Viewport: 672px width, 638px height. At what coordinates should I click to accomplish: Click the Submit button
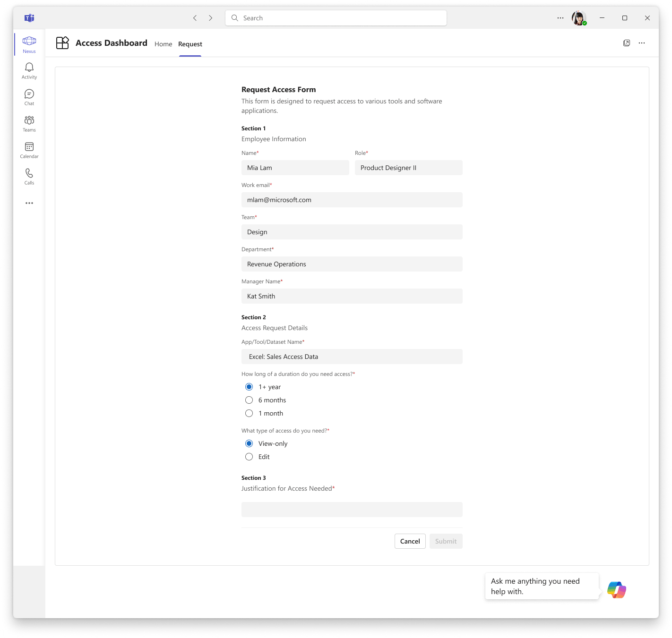446,541
